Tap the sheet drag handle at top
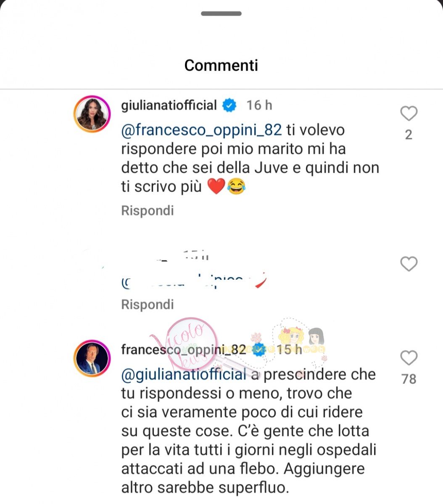 (221, 13)
